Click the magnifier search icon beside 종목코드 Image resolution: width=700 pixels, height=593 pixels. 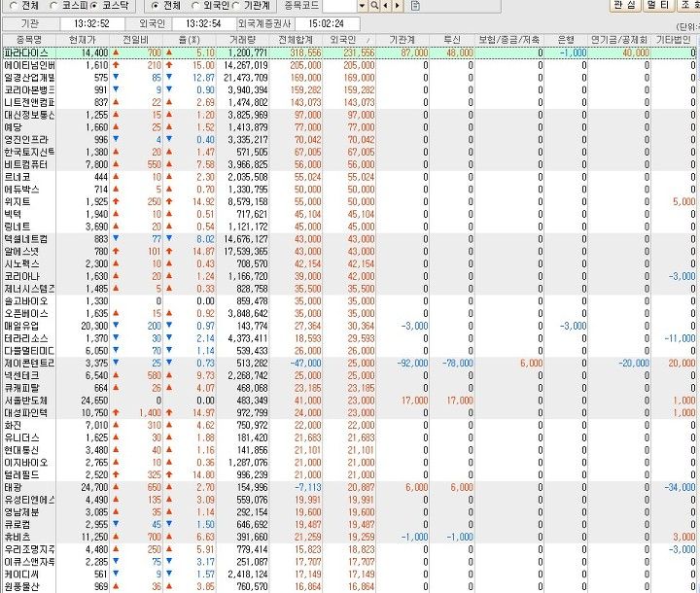click(374, 6)
